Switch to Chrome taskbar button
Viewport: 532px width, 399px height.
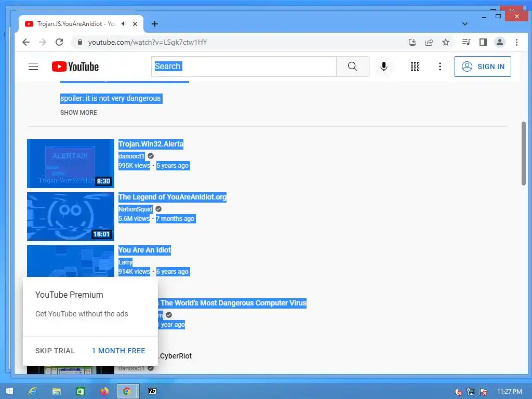point(128,391)
